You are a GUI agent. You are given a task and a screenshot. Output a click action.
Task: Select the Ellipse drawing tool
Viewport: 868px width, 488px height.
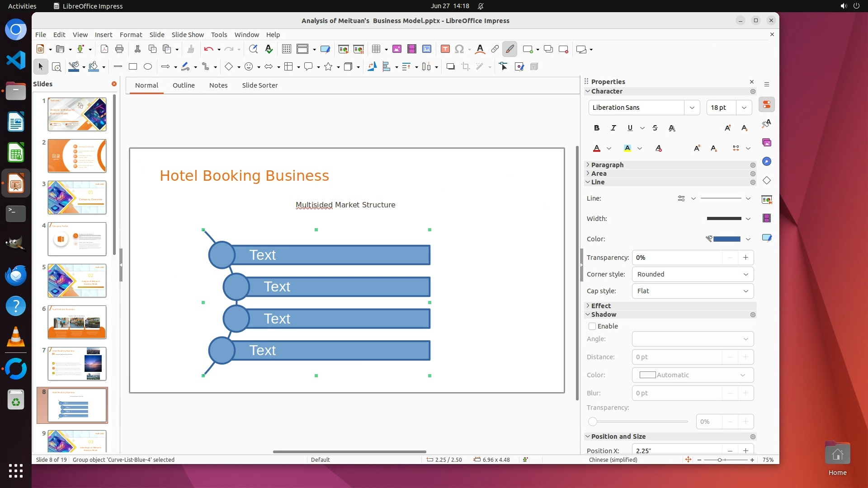click(148, 67)
